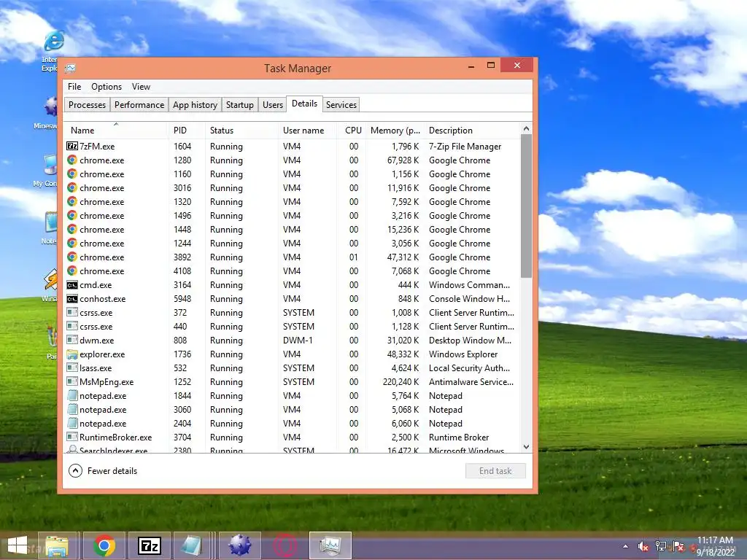Image resolution: width=747 pixels, height=560 pixels.
Task: Click the dwm.exe process icon
Action: tap(72, 340)
